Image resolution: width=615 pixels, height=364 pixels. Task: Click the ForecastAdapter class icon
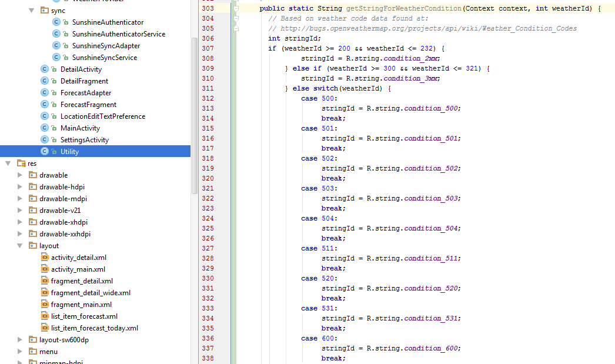(x=44, y=92)
